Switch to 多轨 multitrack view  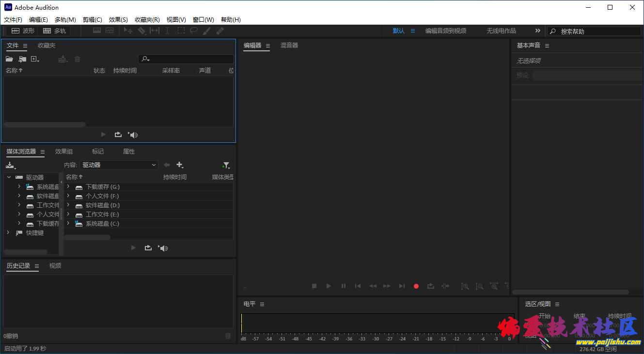(54, 31)
